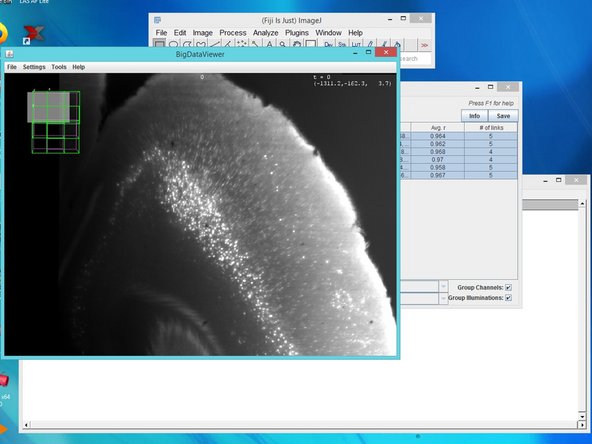
Task: Click the scroll left arrow in the log window
Action: pyautogui.click(x=26, y=425)
